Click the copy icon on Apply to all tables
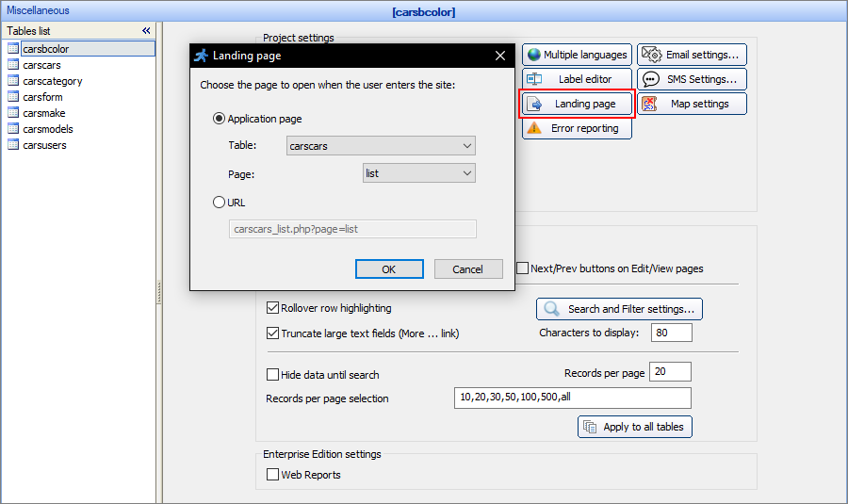The image size is (848, 504). (590, 427)
